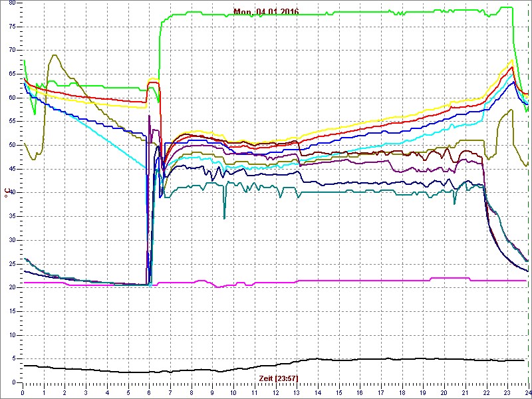Screen dimensions: 532x399
Task: Click the teal curve's sharp dip near hour 9.5
Action: 224,217
